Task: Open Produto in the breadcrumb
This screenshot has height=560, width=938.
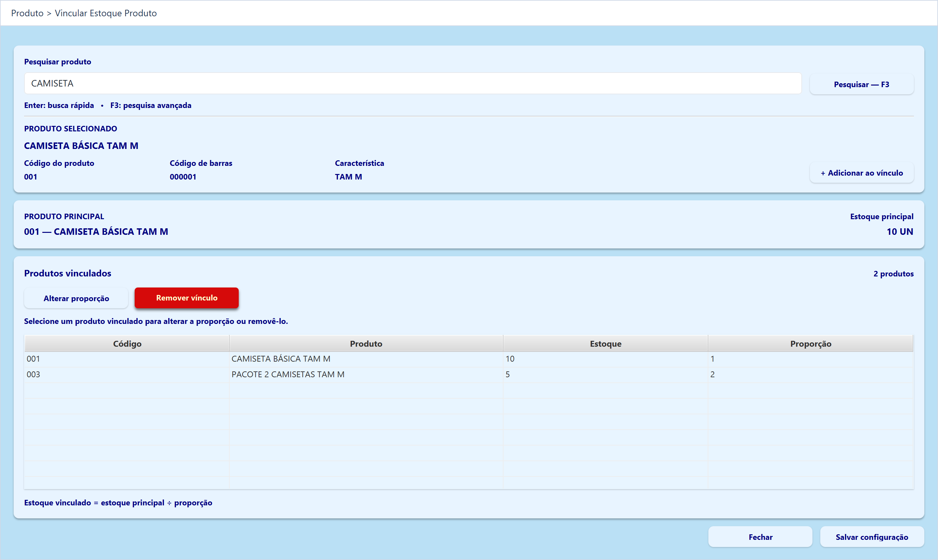Action: point(27,13)
